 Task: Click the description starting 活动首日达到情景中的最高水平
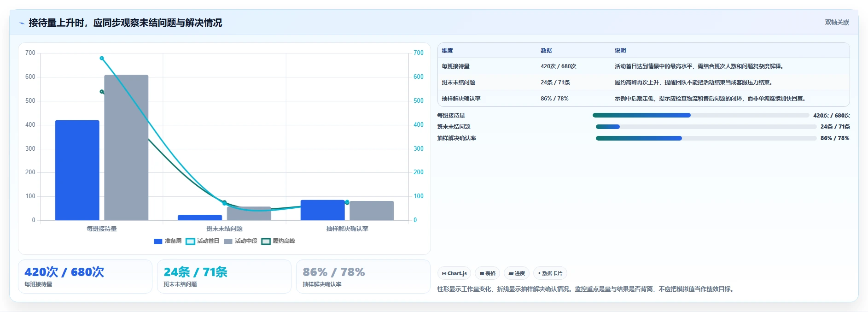[x=699, y=66]
